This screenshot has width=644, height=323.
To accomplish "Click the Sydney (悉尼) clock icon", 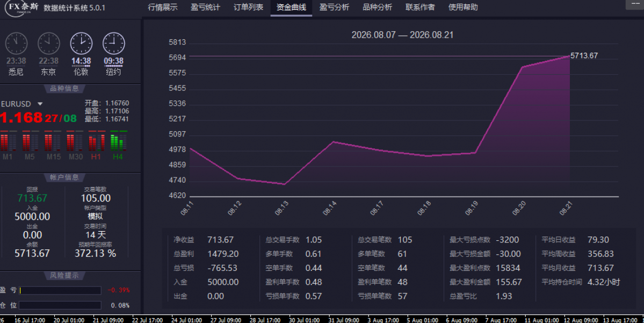I will point(16,43).
